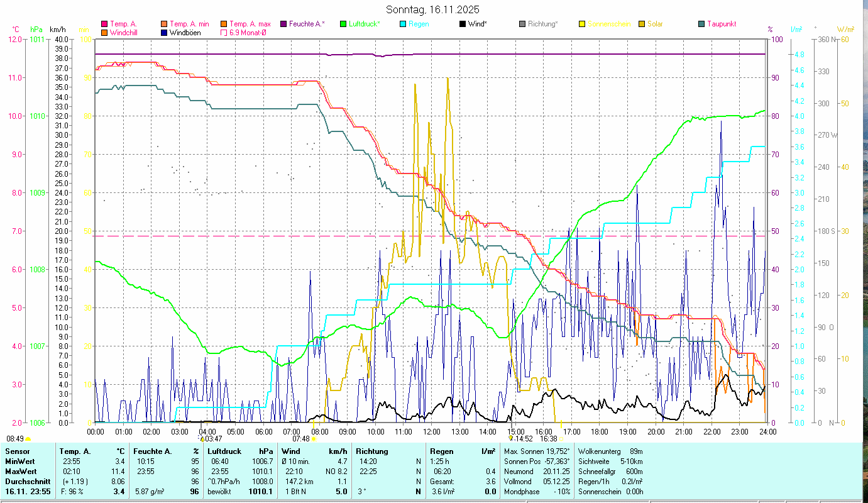Click the 12:00 label on time axis
This screenshot has height=503, width=868.
(x=432, y=431)
